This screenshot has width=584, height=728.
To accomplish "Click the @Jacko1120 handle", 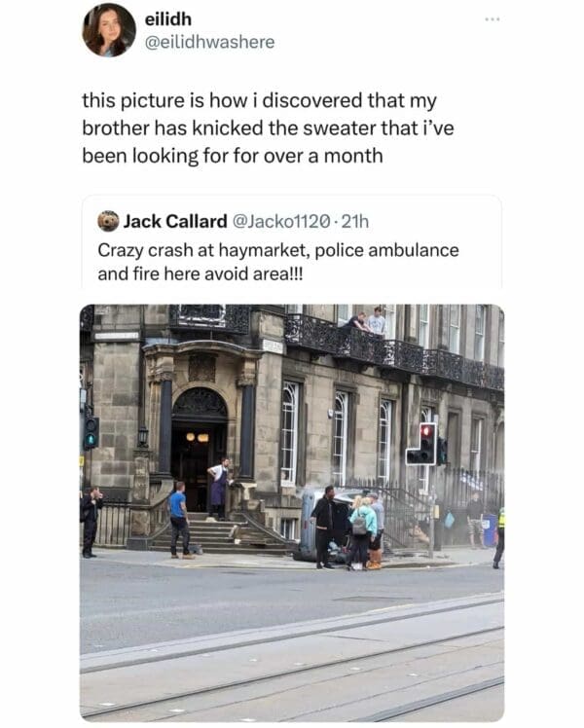I will pyautogui.click(x=281, y=222).
